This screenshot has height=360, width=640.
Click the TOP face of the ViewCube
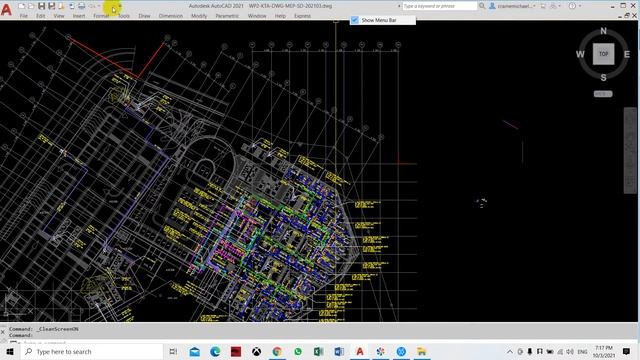[x=603, y=54]
